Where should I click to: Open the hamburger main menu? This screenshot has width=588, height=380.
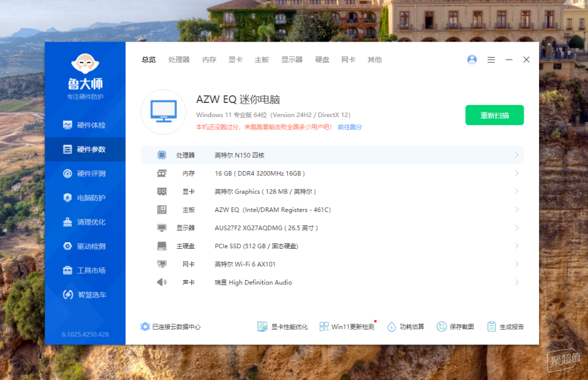[491, 59]
